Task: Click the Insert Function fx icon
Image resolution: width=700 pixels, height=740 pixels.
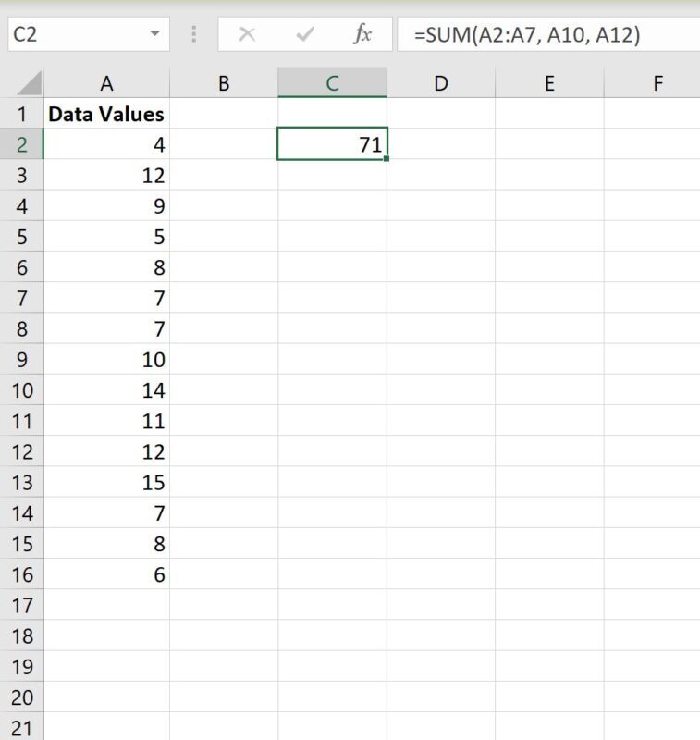Action: point(362,34)
